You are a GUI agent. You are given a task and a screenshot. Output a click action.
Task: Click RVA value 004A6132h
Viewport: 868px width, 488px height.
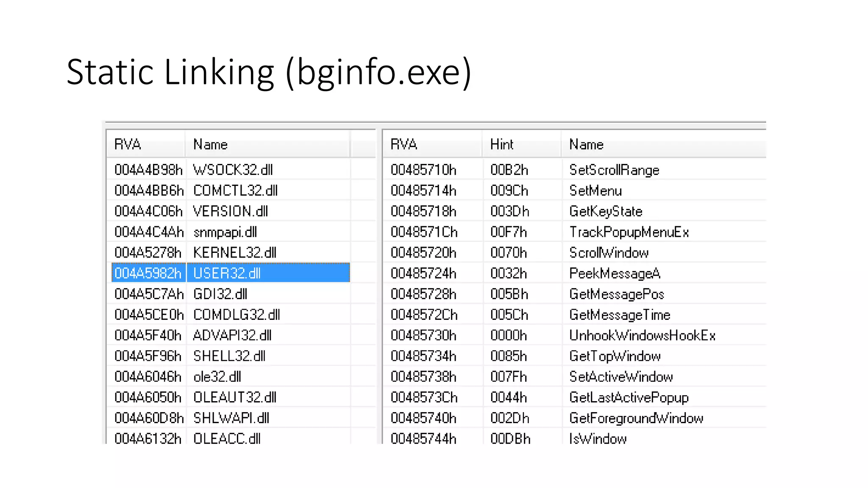pos(148,438)
